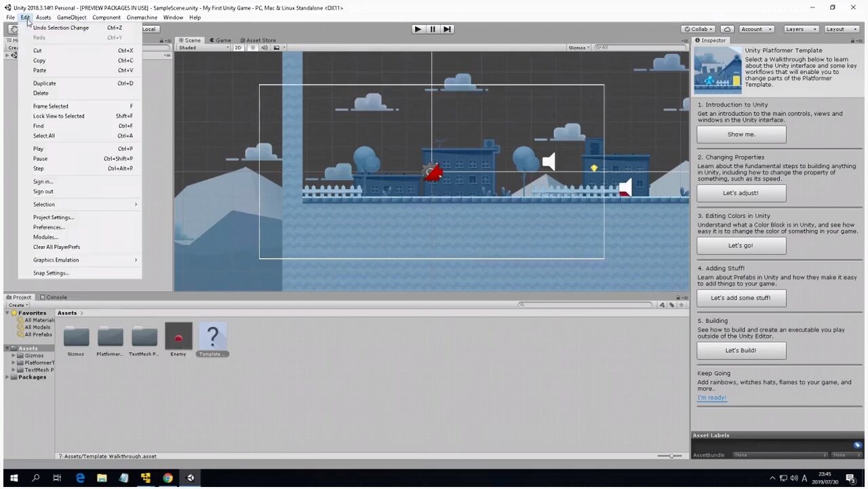Open Preferences from Edit menu
The height and width of the screenshot is (489, 868).
(80, 227)
